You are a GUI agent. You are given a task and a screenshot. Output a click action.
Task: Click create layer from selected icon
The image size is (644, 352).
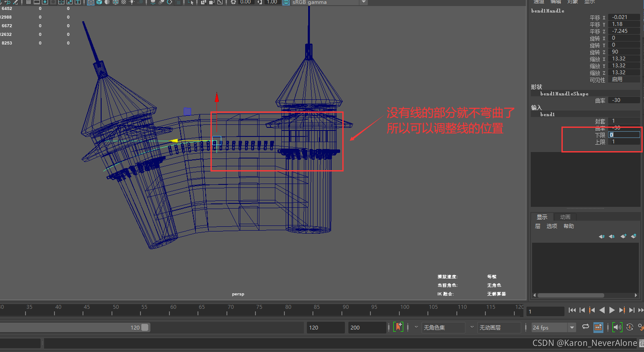[634, 236]
